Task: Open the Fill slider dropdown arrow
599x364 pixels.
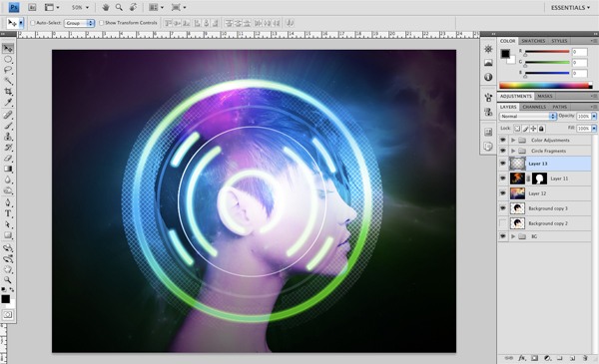Action: [594, 129]
